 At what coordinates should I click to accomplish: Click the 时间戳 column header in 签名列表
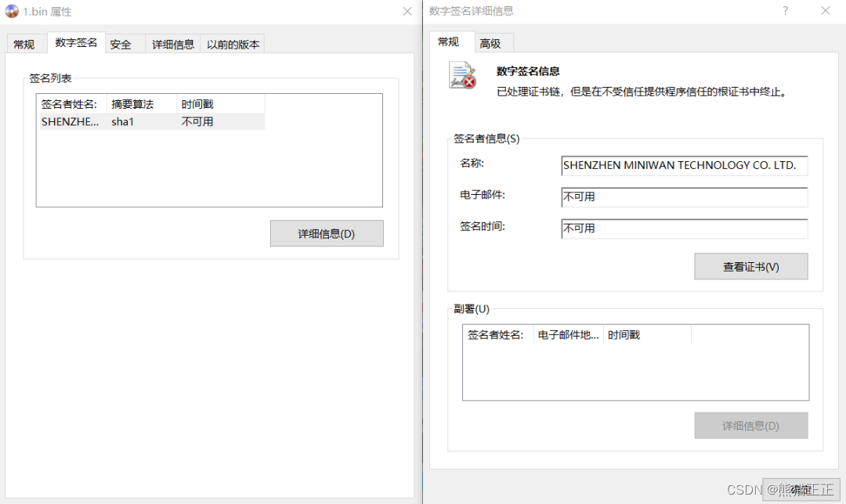pyautogui.click(x=220, y=104)
